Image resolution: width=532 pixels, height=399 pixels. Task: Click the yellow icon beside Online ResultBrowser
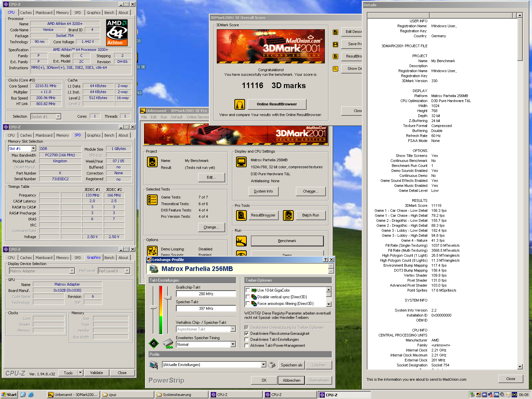pyautogui.click(x=240, y=104)
